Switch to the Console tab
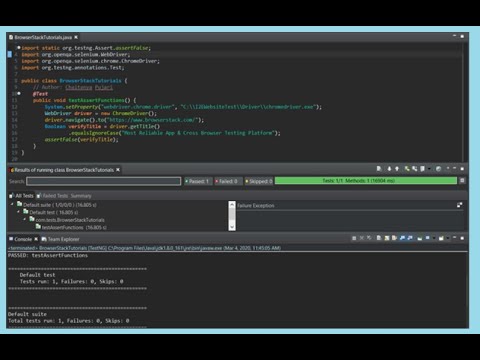This screenshot has width=480, height=360. click(23, 239)
